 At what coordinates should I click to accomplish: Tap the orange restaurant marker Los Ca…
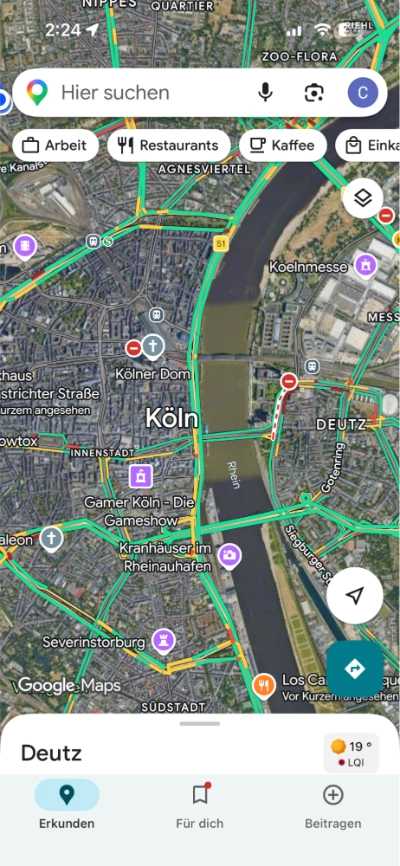[264, 685]
